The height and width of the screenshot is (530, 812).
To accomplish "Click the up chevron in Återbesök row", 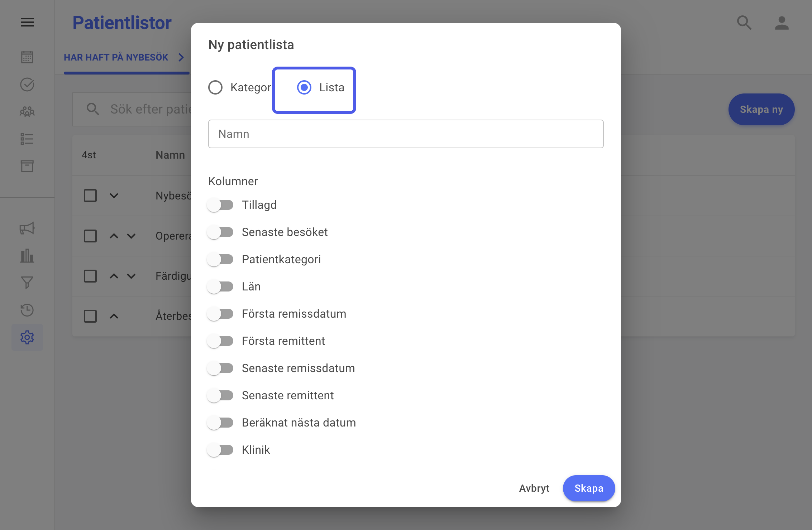I will pos(114,316).
